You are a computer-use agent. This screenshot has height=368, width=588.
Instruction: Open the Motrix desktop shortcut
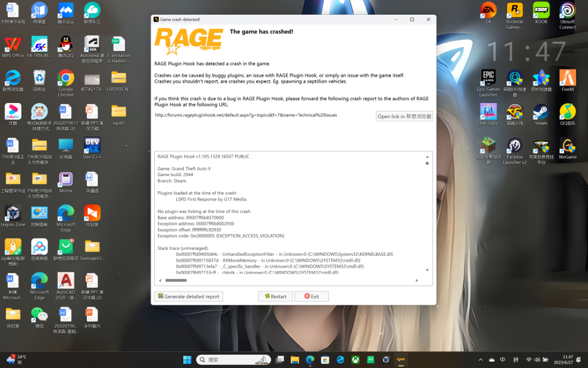coord(66,182)
